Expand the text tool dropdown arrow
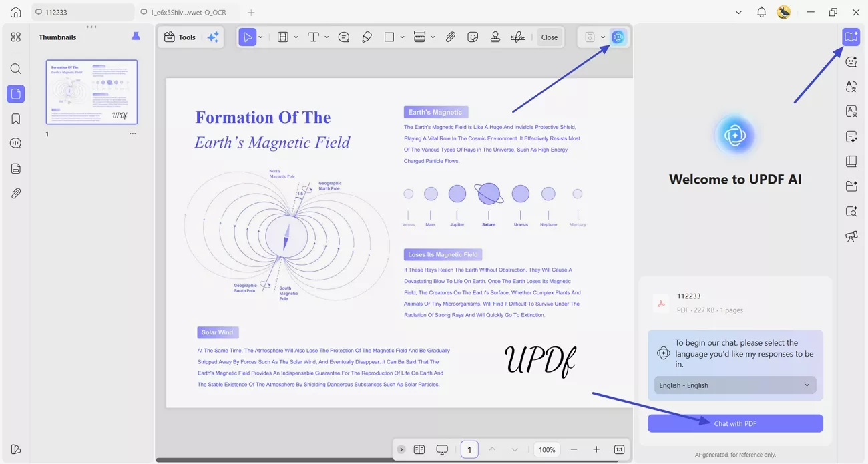 [x=327, y=37]
